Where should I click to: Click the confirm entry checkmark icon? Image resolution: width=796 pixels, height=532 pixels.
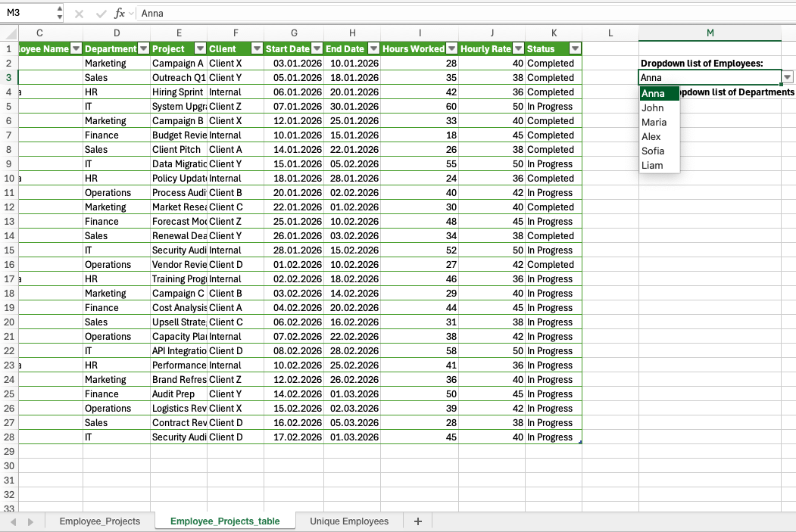[x=101, y=14]
